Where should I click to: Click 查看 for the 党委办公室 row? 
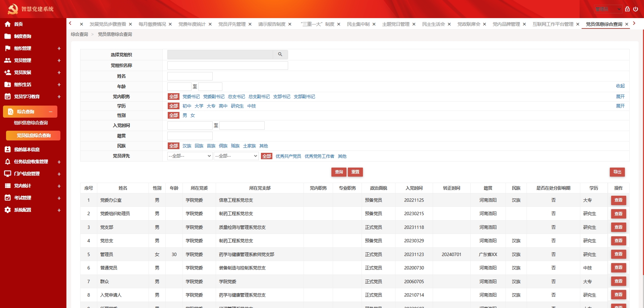pyautogui.click(x=619, y=200)
